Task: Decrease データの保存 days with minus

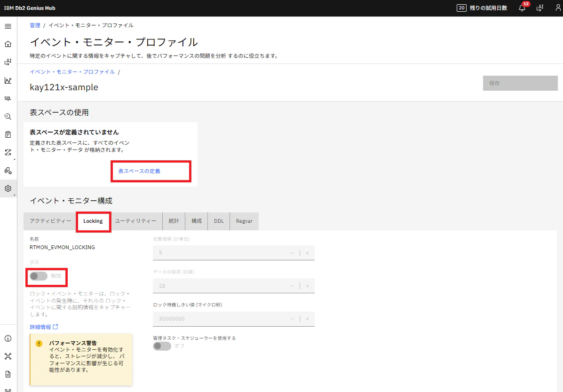Action: coord(292,286)
